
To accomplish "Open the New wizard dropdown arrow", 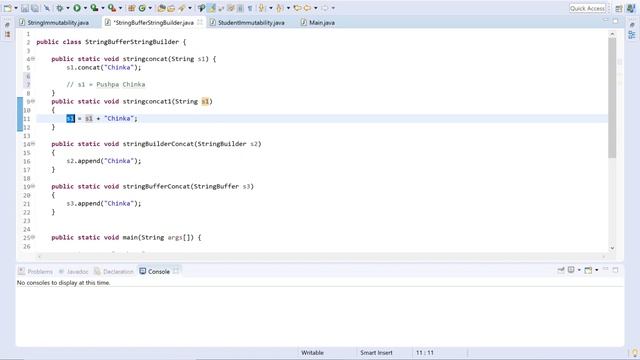I will pos(16,8).
